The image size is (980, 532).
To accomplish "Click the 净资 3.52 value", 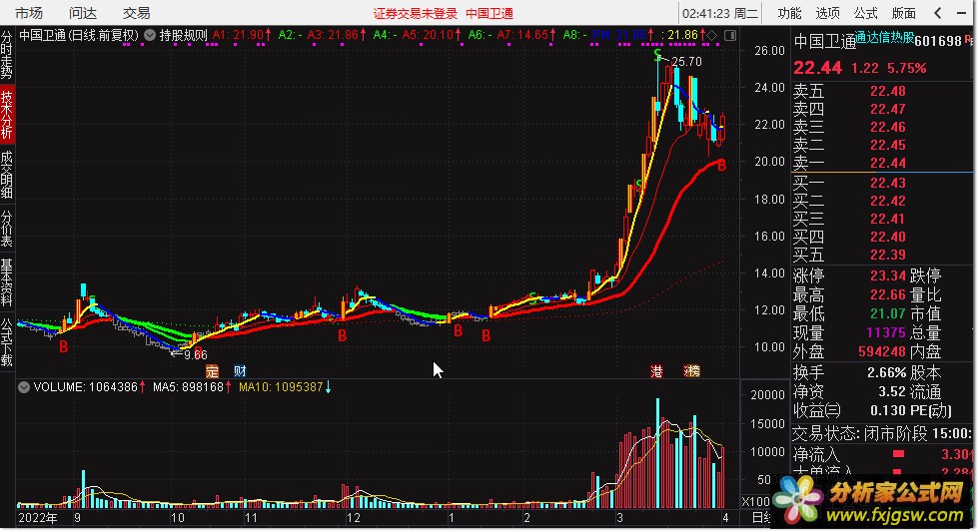I will coord(892,391).
